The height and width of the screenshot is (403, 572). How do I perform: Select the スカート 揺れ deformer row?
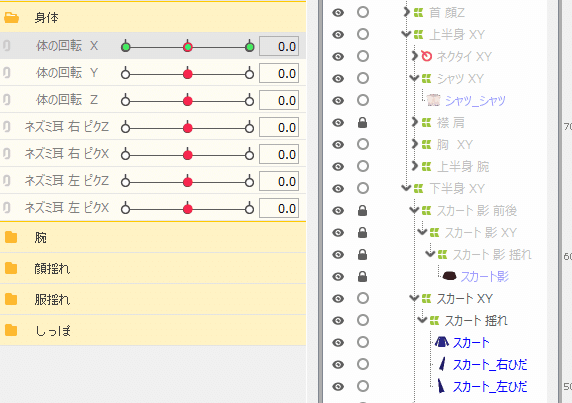pos(476,321)
